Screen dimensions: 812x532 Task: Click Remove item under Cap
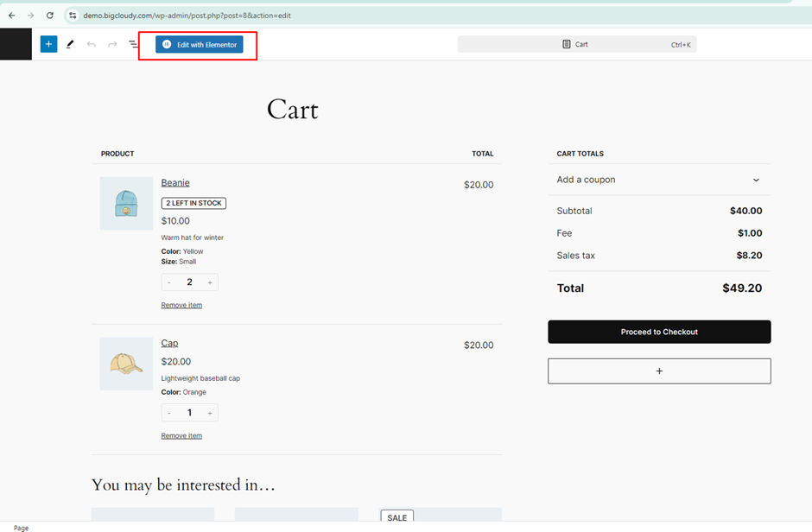pos(181,435)
